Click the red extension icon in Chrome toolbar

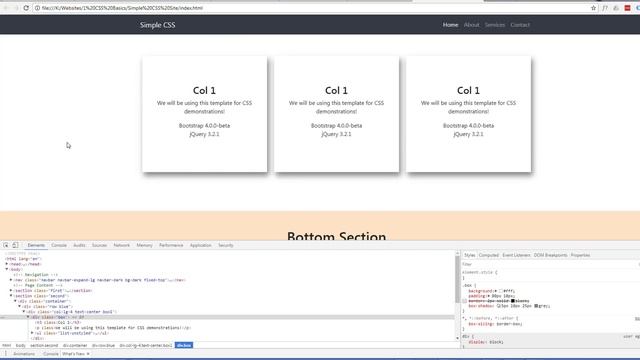click(x=627, y=8)
